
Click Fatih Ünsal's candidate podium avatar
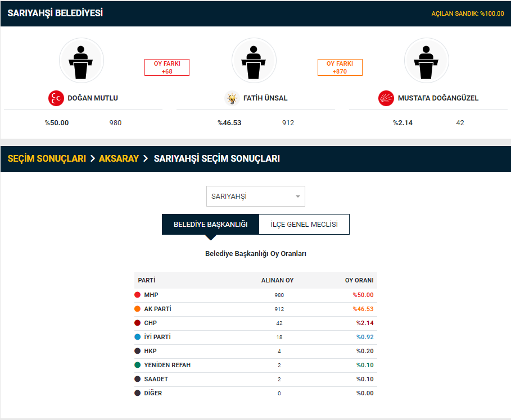254,61
